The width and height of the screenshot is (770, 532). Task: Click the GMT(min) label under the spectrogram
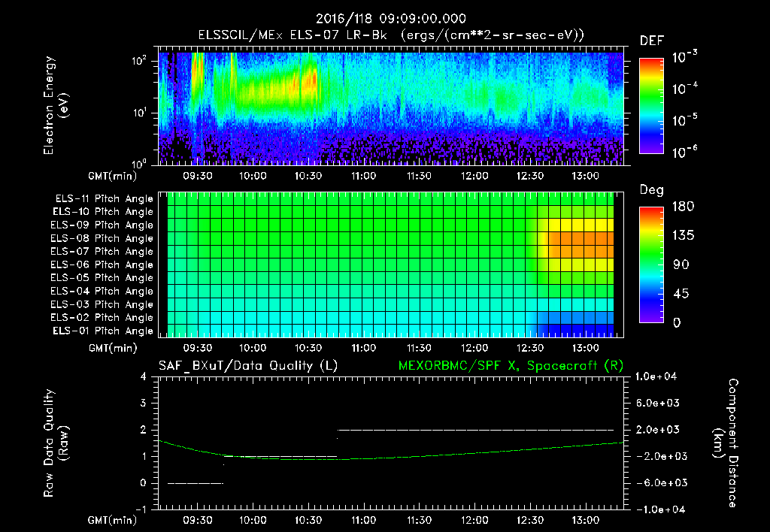[112, 176]
